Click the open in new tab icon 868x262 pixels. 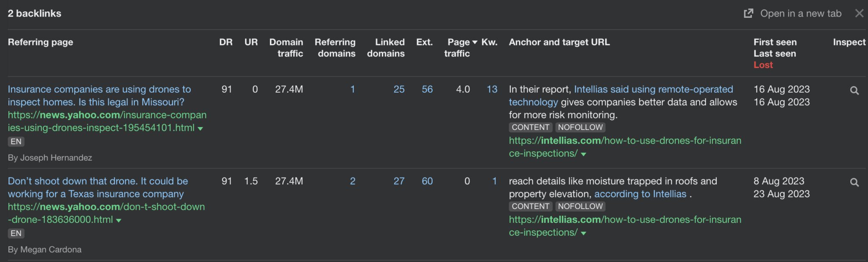click(748, 14)
